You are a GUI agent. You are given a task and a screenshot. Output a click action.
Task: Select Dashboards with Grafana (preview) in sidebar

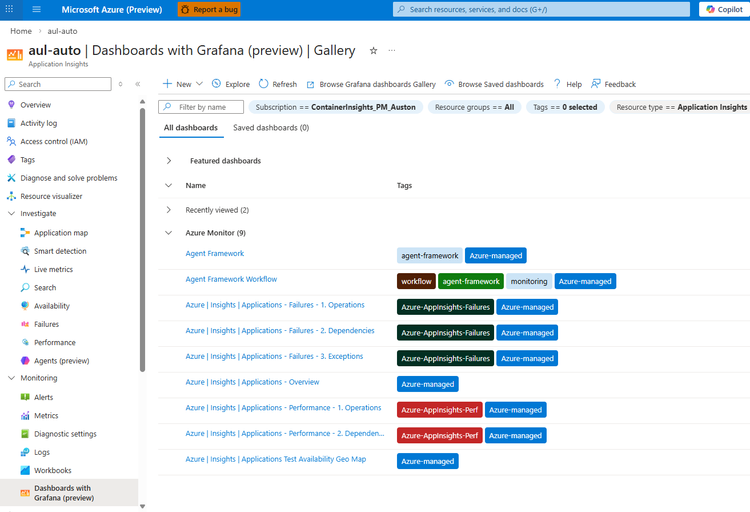pyautogui.click(x=69, y=493)
